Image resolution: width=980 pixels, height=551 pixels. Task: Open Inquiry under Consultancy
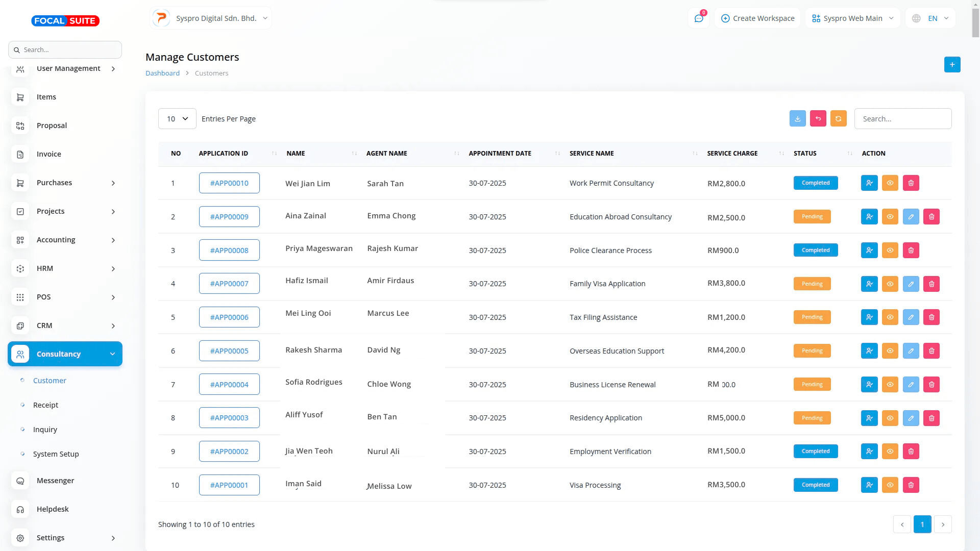tap(45, 430)
